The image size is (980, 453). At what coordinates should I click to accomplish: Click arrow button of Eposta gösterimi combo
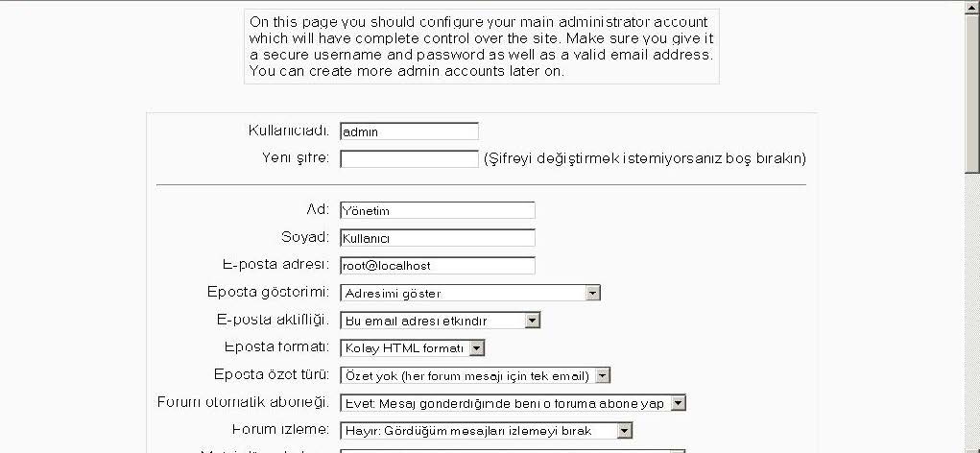(x=593, y=293)
